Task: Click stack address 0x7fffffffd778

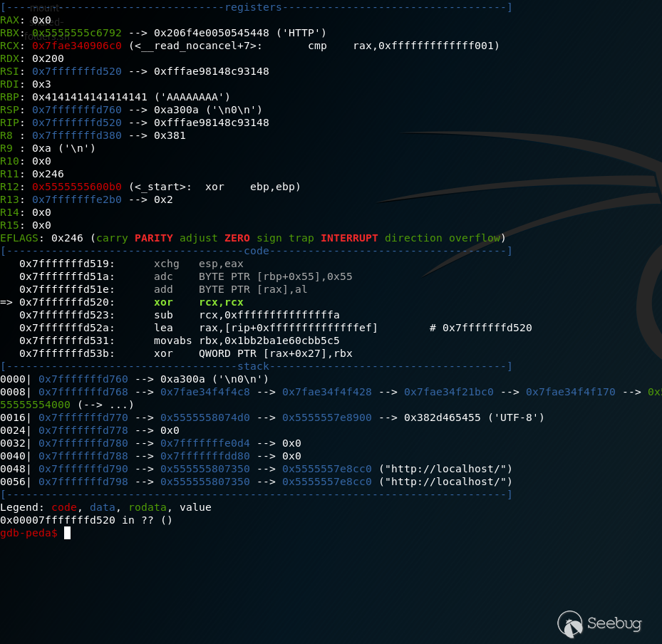Action: point(83,430)
